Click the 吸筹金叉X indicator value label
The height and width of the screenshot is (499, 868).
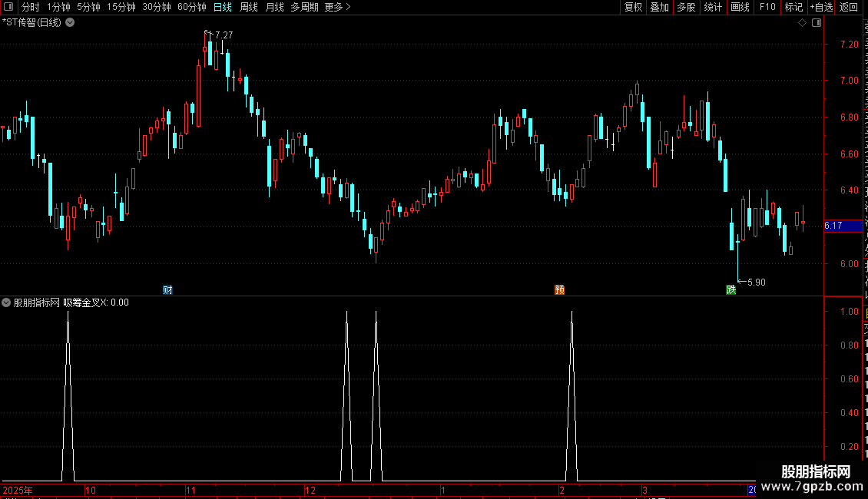[x=96, y=302]
